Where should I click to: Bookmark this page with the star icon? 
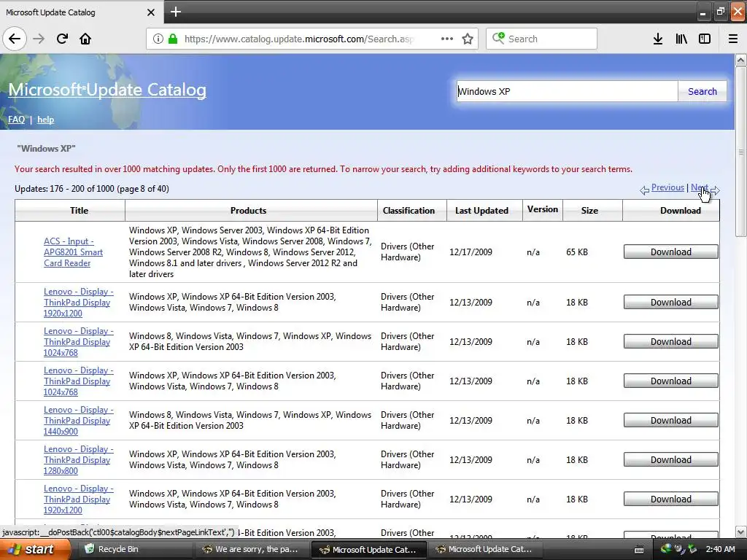pyautogui.click(x=468, y=39)
